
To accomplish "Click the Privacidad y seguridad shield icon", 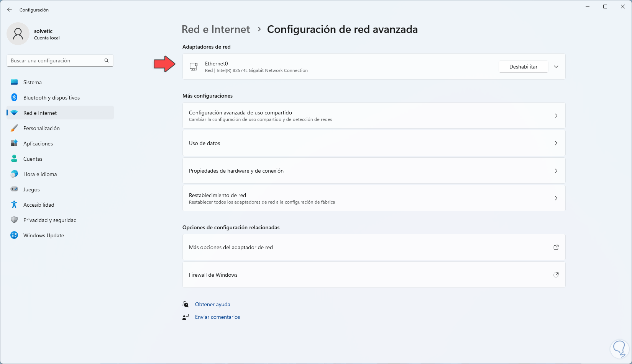I will [x=14, y=220].
